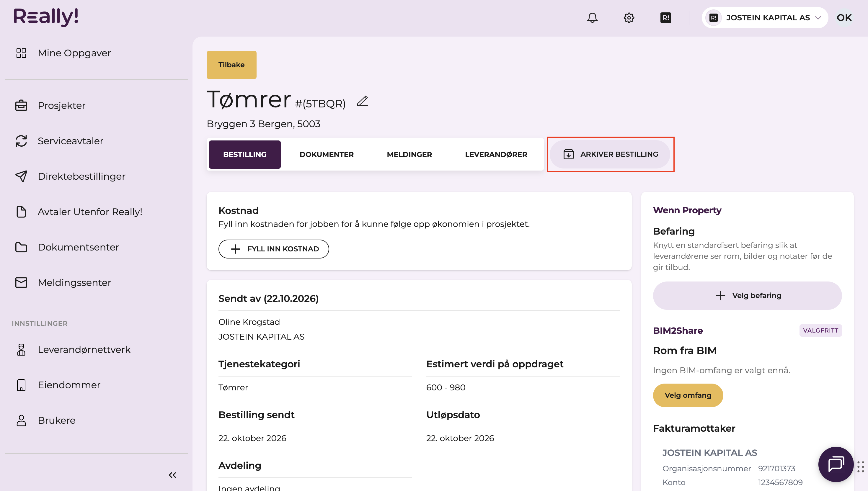The image size is (868, 491).
Task: Click the Tilbake button
Action: pos(231,65)
